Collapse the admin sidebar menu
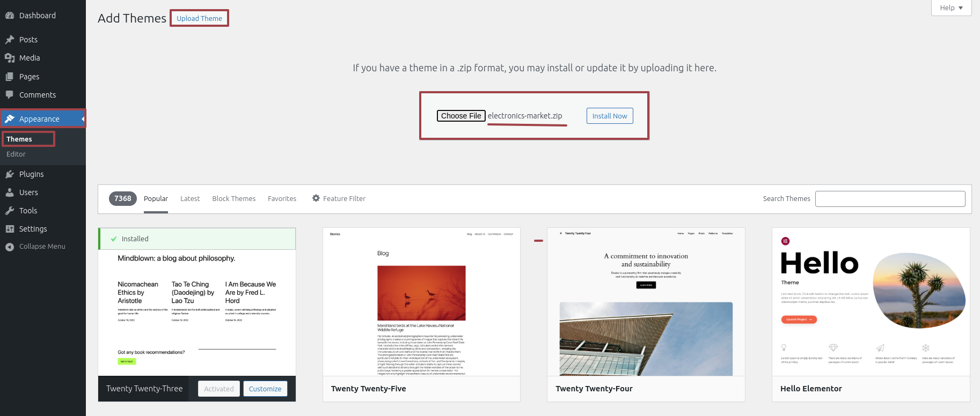 [x=43, y=247]
